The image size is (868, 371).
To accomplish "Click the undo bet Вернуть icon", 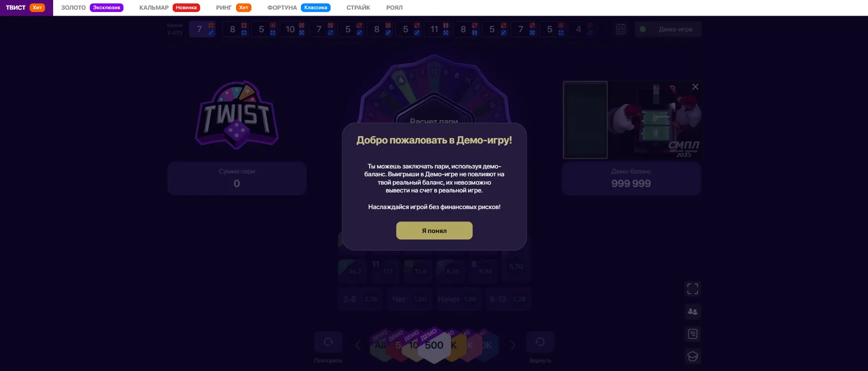I will (540, 342).
